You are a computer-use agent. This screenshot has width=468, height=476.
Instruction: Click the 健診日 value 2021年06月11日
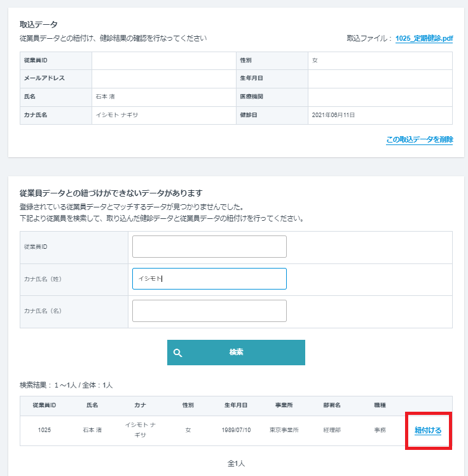(x=333, y=115)
